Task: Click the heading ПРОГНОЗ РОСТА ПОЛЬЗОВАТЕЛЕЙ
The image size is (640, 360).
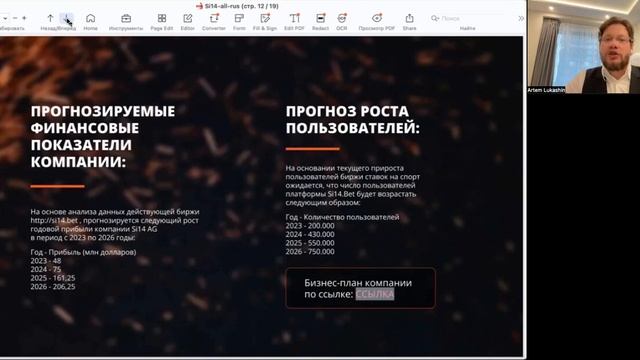Action: [x=353, y=120]
